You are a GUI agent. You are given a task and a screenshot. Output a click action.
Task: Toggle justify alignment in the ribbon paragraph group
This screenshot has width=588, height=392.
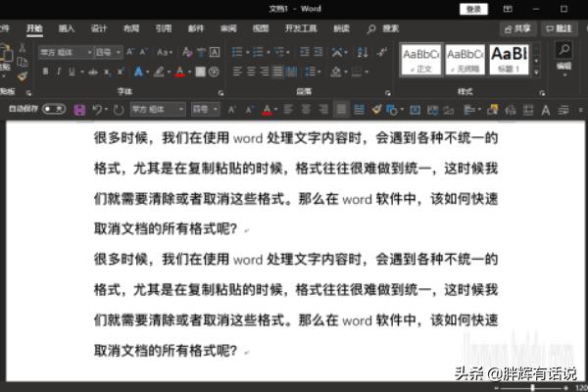coord(277,72)
